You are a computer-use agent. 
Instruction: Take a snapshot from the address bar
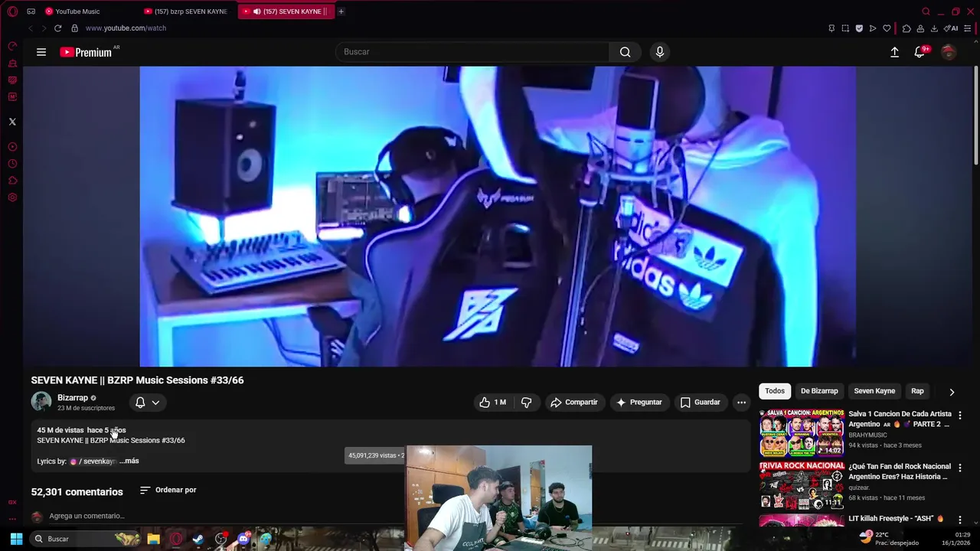point(845,28)
